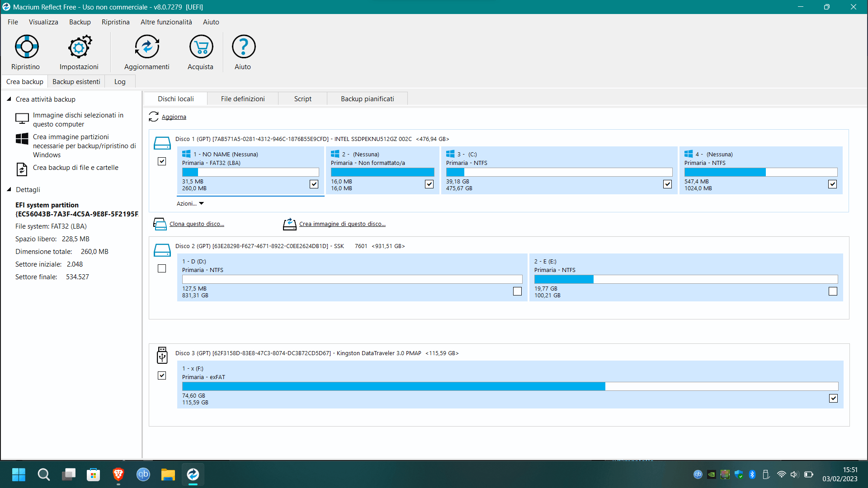Open the File menu

point(13,22)
